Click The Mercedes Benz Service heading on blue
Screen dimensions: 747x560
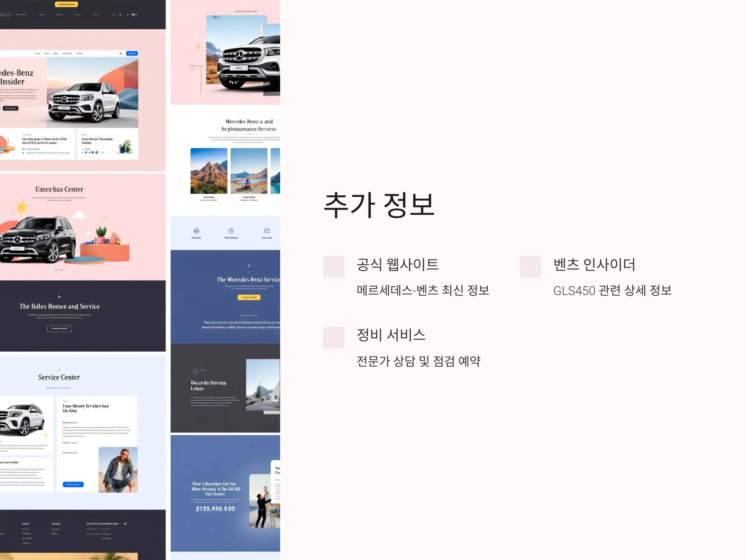[249, 279]
